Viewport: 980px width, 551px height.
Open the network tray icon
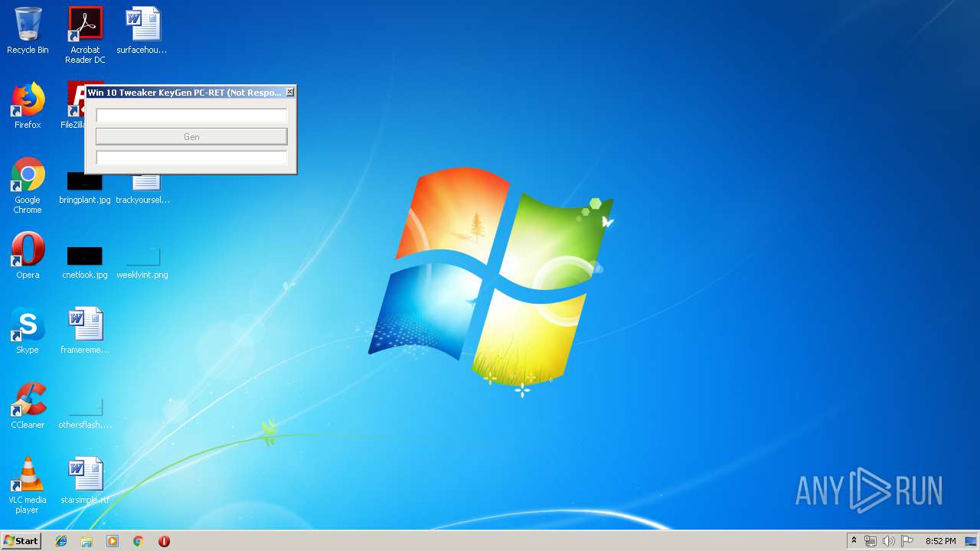[871, 541]
